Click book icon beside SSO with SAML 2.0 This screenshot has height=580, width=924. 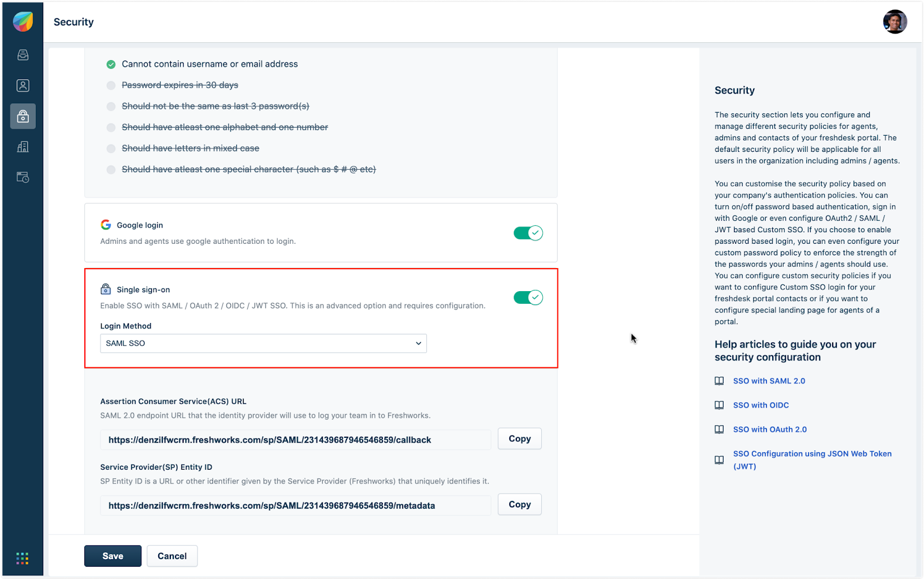pos(719,381)
